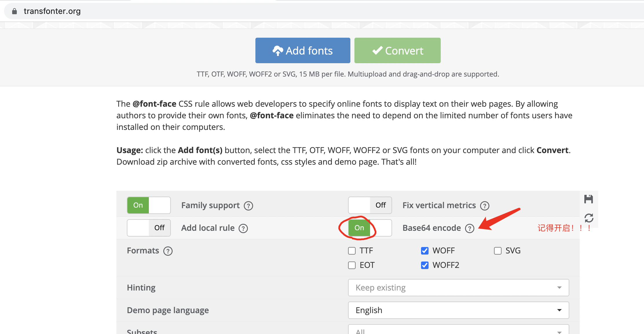Open Family support help question mark
Viewport: 644px width, 334px height.
click(x=248, y=206)
